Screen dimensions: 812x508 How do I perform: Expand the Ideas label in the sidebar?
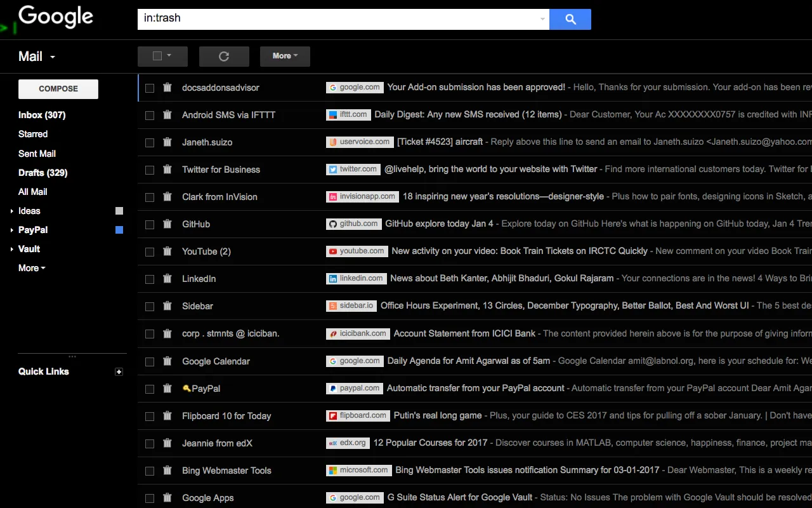tap(10, 211)
